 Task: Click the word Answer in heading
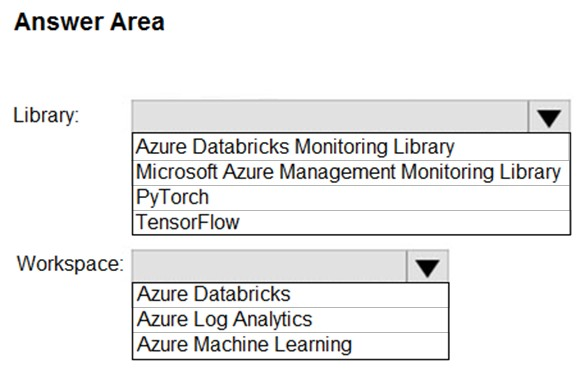tap(58, 22)
